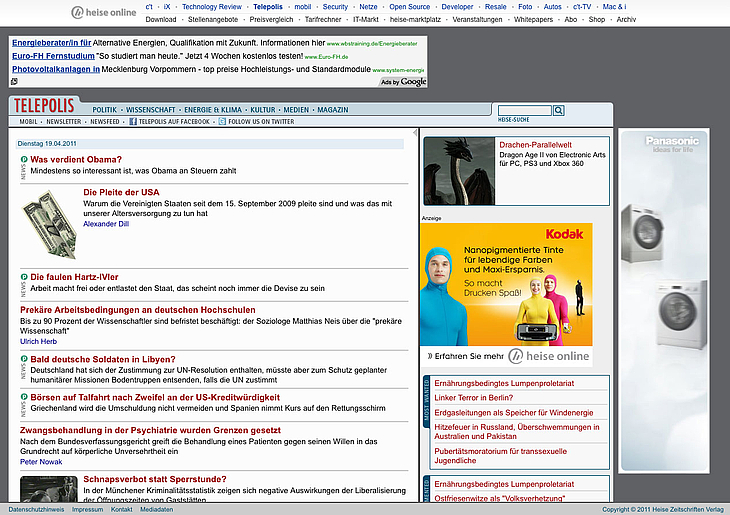The image size is (730, 515).
Task: Go to Security in the top navigation
Action: tap(335, 7)
